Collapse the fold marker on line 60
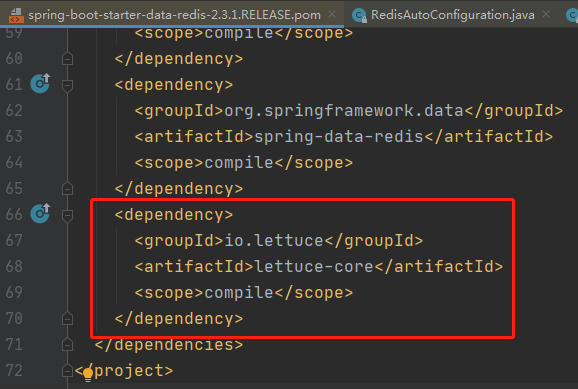Screen dimensions: 578x389 [x=67, y=59]
